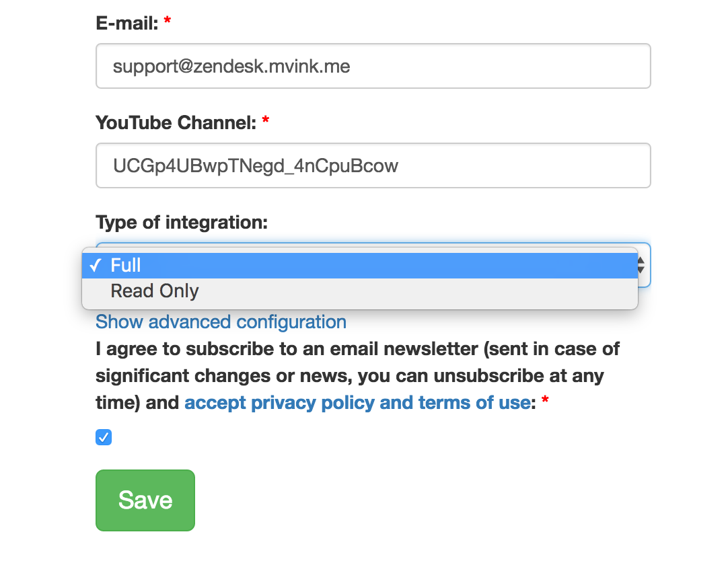This screenshot has width=728, height=565.
Task: Uncheck the newsletter agreement checkbox
Action: (104, 438)
